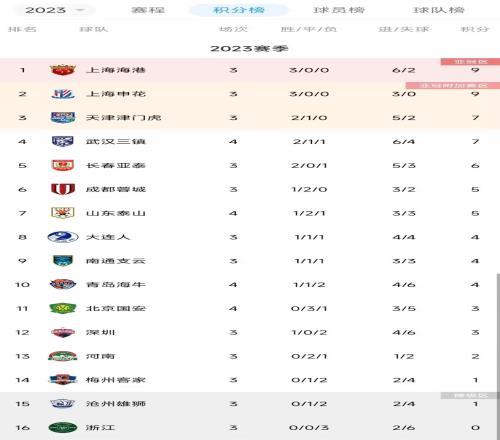Open team name 深圳
The width and height of the screenshot is (500, 440).
(x=100, y=332)
